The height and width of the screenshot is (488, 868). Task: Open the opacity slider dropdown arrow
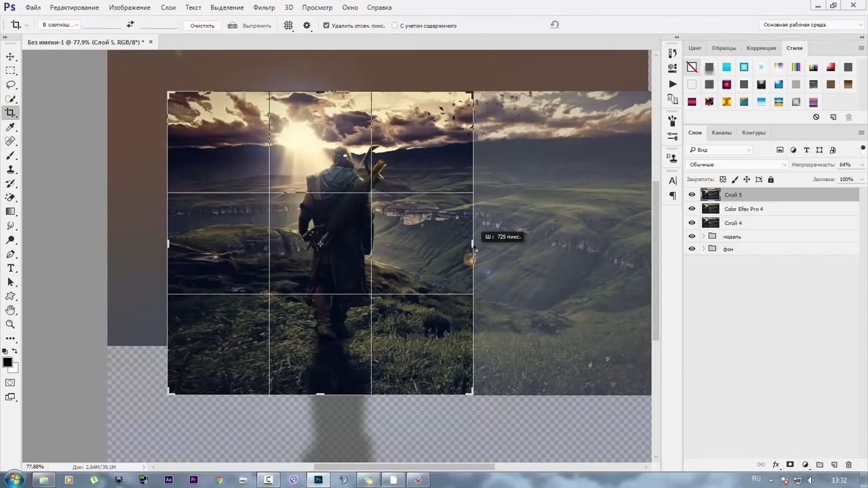pyautogui.click(x=862, y=165)
